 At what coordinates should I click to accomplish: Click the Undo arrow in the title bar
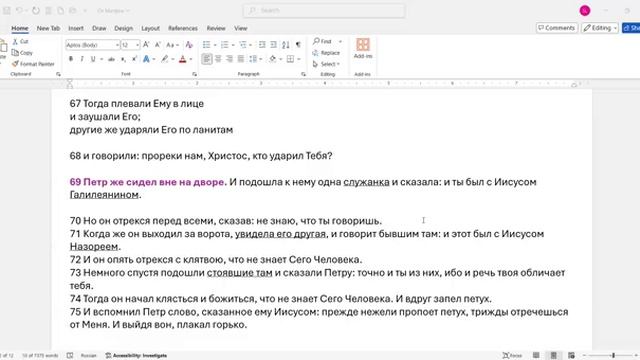19,11
